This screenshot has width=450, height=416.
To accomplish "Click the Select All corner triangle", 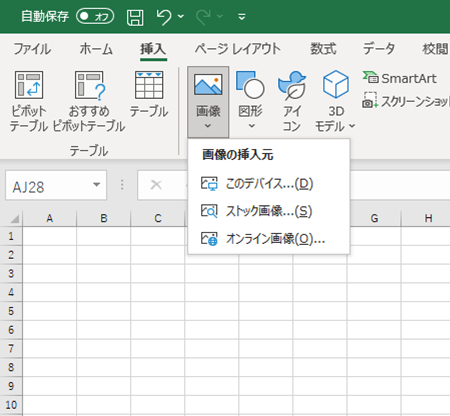I will tap(14, 219).
